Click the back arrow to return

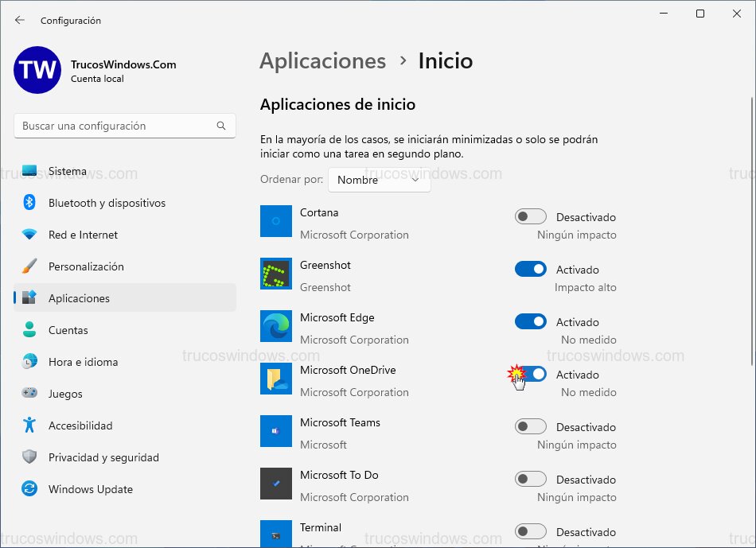[x=18, y=21]
